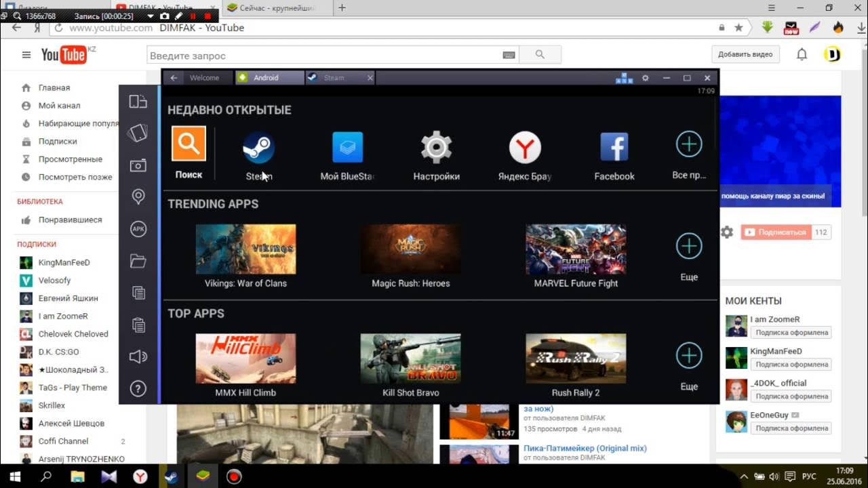Image resolution: width=868 pixels, height=488 pixels.
Task: Toggle BlueStacks volume speaker icon
Action: (x=138, y=357)
